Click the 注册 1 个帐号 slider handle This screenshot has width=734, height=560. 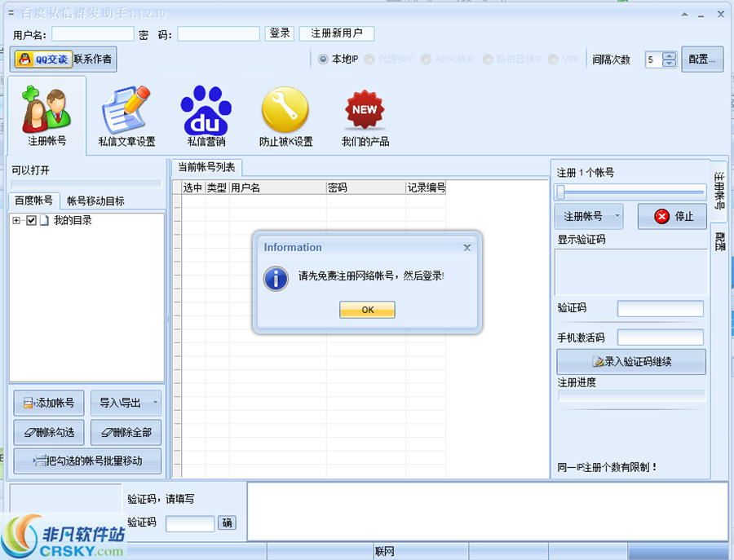pyautogui.click(x=561, y=192)
